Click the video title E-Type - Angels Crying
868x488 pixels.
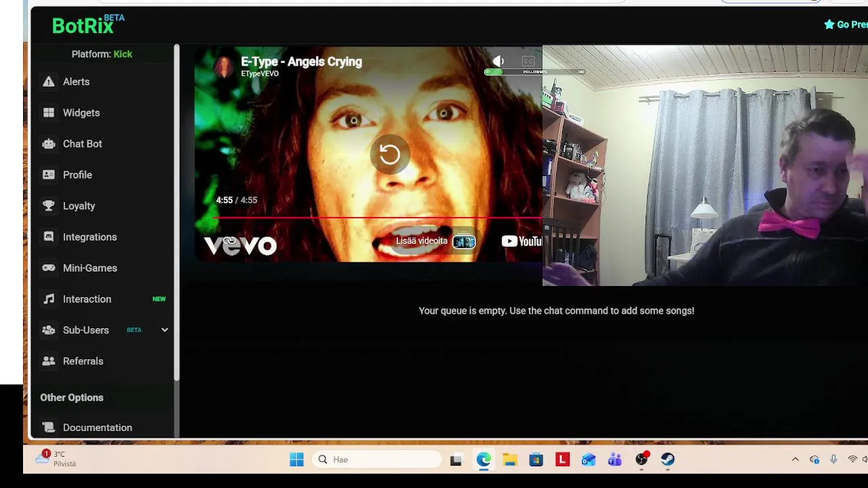(301, 62)
